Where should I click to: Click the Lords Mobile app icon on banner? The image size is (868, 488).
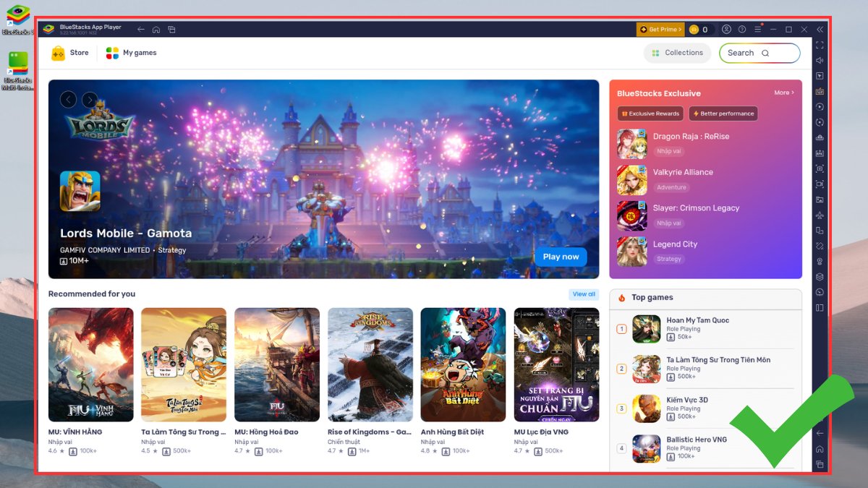point(80,191)
